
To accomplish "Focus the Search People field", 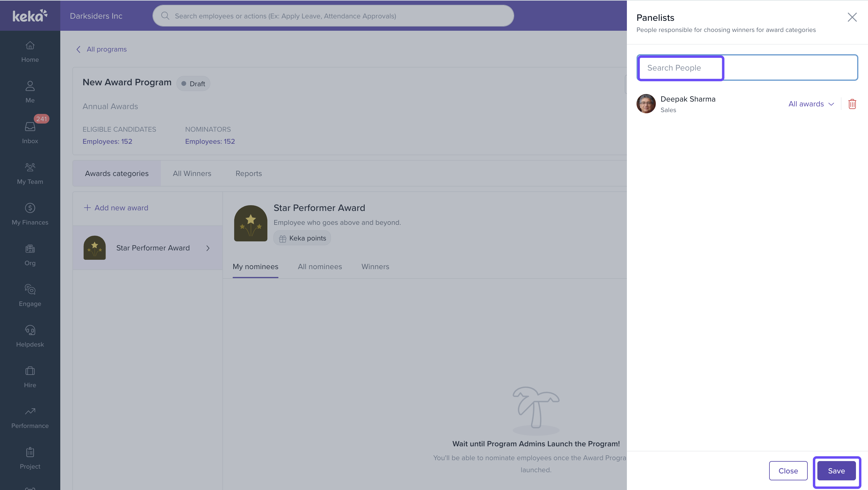I will (747, 68).
